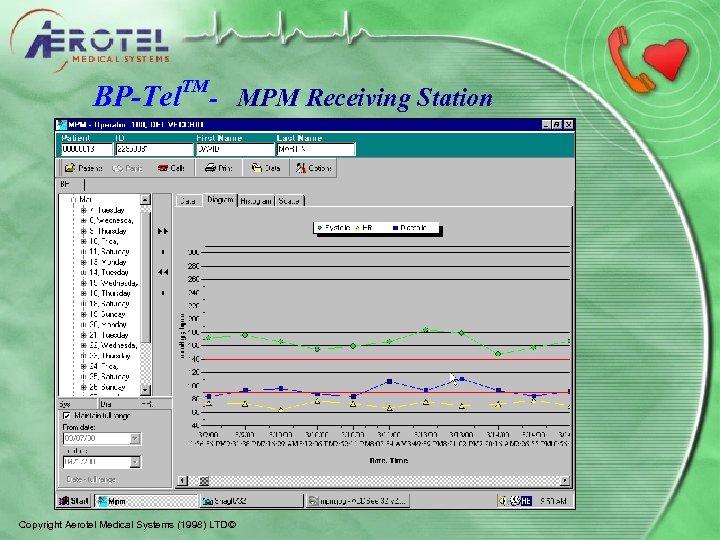The image size is (720, 540).
Task: Click the tree scrollbar down arrow
Action: click(x=145, y=390)
